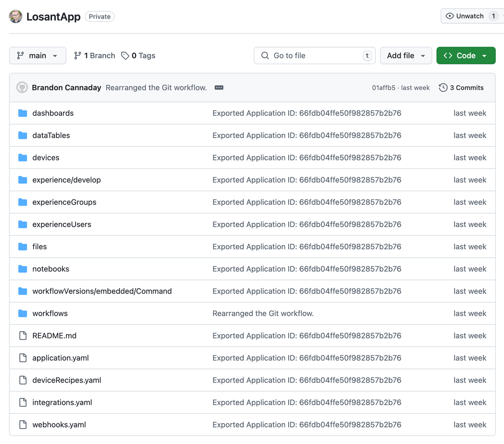504x444 pixels.
Task: Open the experienceUsers folder
Action: pos(62,224)
